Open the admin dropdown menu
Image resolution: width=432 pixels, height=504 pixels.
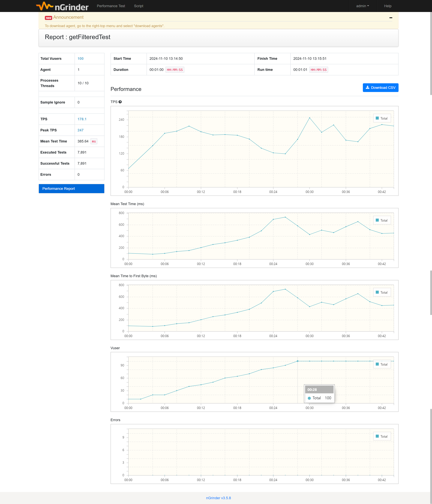coord(362,6)
